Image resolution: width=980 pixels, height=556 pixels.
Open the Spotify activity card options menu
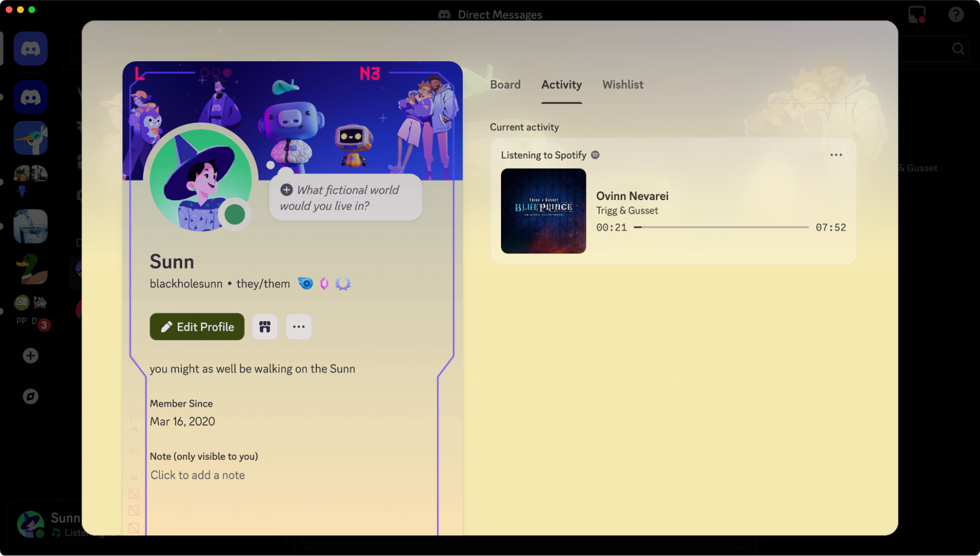(836, 154)
